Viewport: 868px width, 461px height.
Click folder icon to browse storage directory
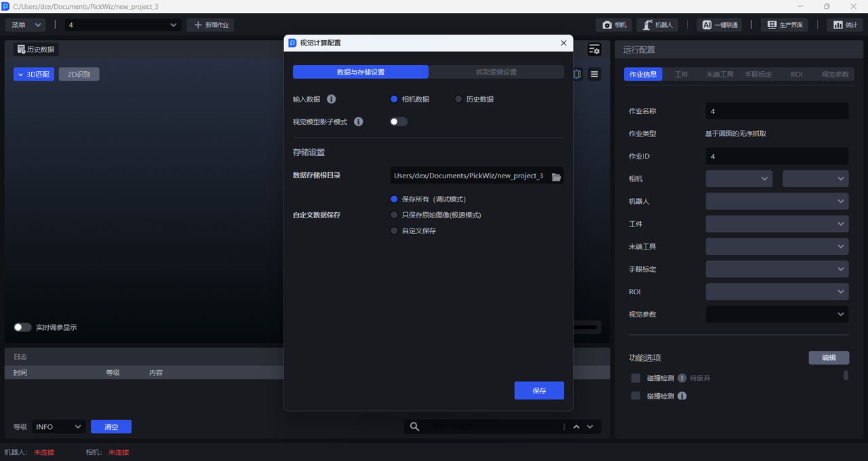[x=556, y=176]
